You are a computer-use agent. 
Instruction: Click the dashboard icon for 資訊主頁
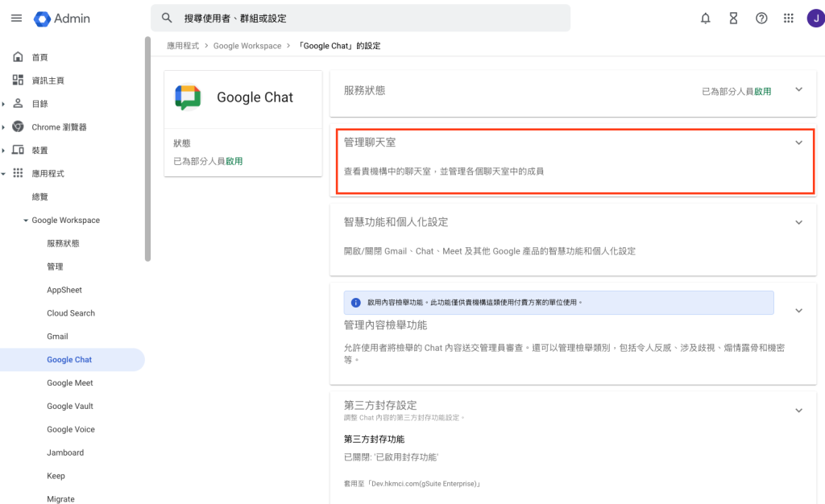18,80
